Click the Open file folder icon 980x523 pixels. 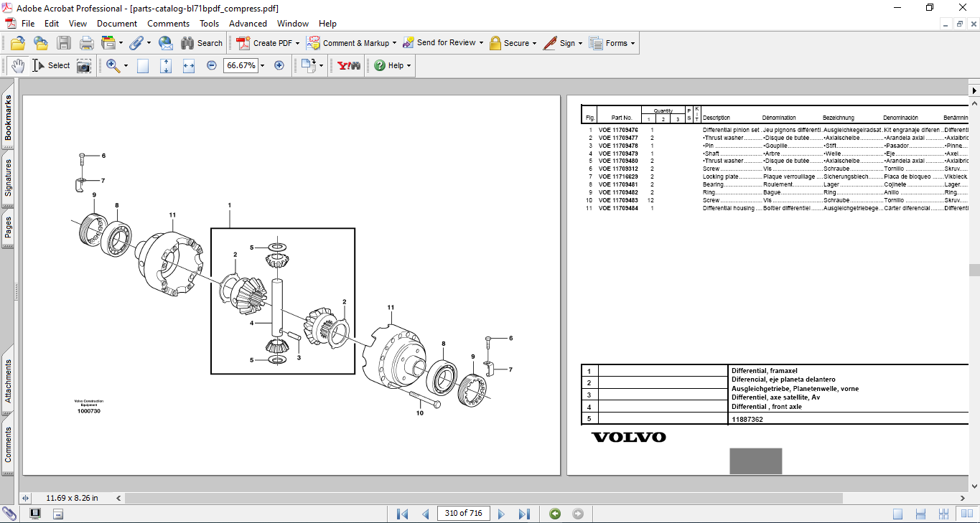click(18, 43)
